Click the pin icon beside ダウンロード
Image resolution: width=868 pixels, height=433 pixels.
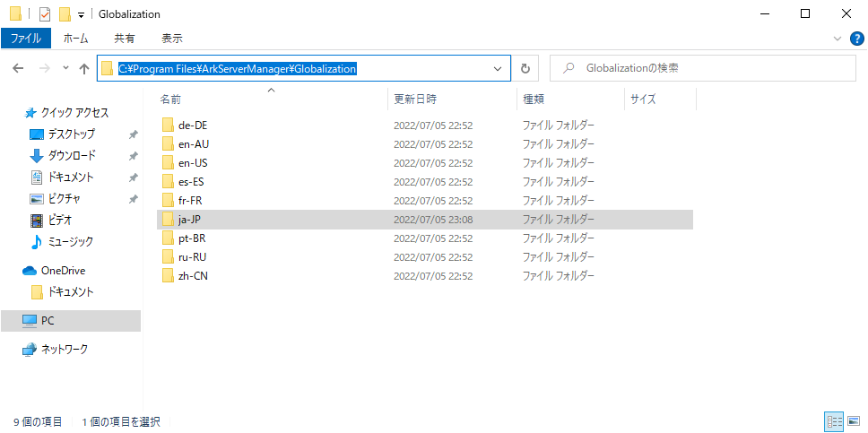pos(133,156)
